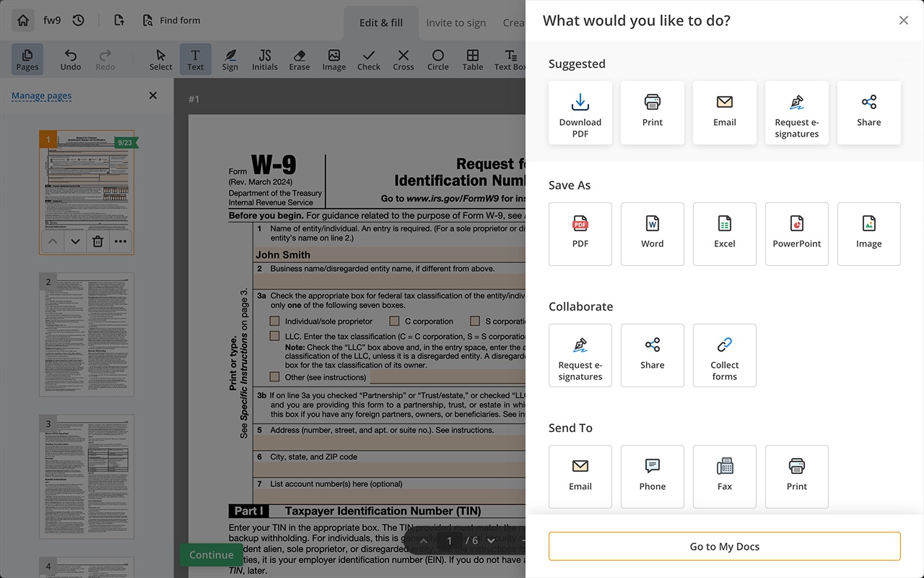Screen dimensions: 924x578
Task: Click Print in Suggested section
Action: click(653, 113)
